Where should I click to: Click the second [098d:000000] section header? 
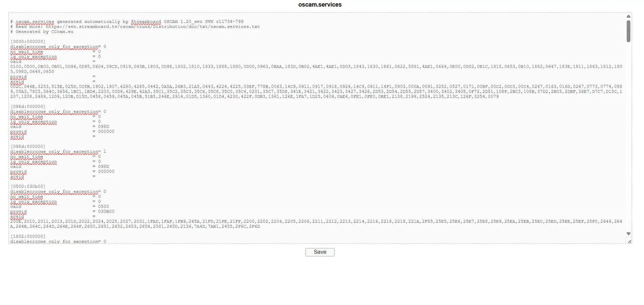pos(28,146)
